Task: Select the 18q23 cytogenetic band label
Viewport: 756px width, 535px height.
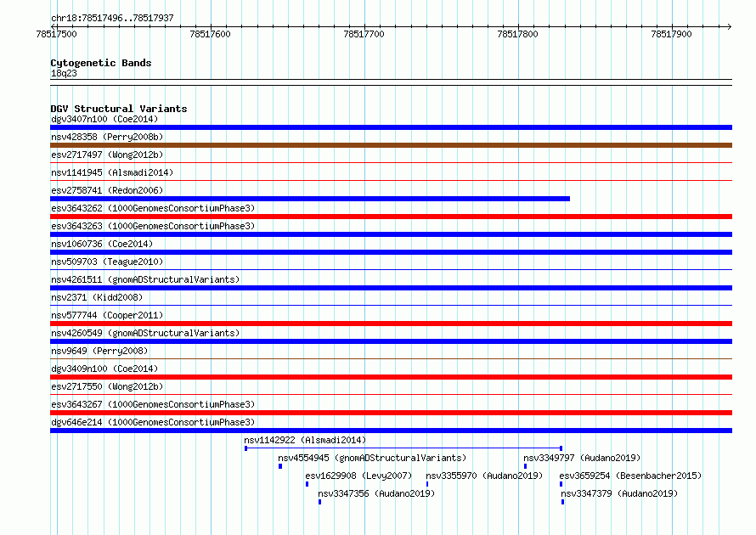Action: 64,73
